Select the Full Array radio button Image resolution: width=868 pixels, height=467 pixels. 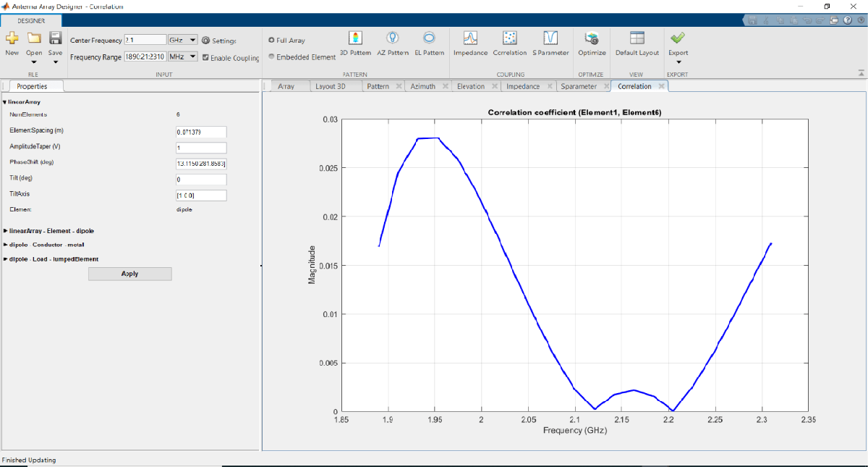click(x=271, y=41)
